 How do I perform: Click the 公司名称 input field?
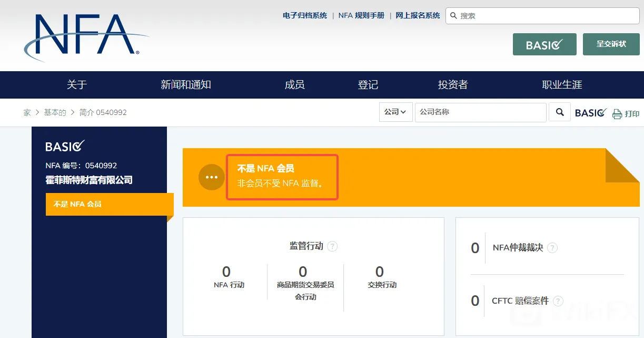[481, 112]
